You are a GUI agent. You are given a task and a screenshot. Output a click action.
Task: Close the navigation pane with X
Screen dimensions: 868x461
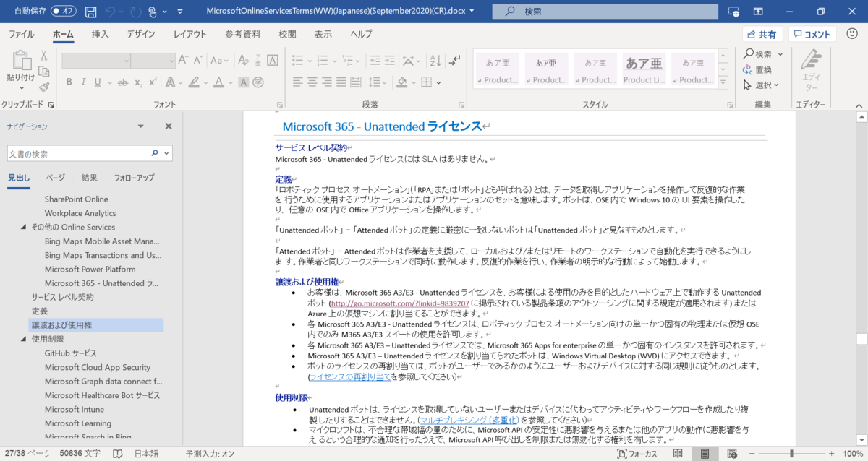pyautogui.click(x=169, y=126)
